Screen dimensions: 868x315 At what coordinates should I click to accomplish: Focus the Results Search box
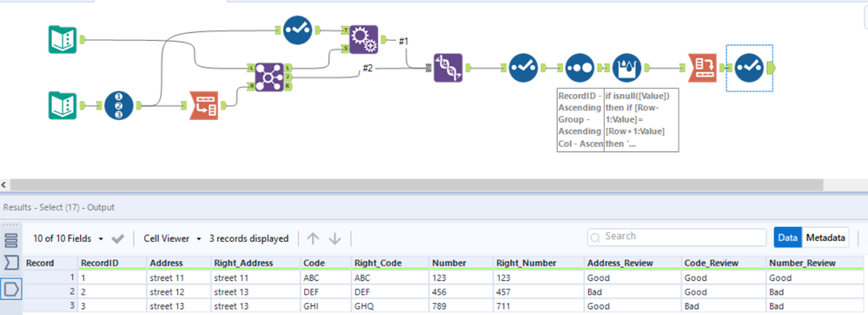tap(677, 237)
